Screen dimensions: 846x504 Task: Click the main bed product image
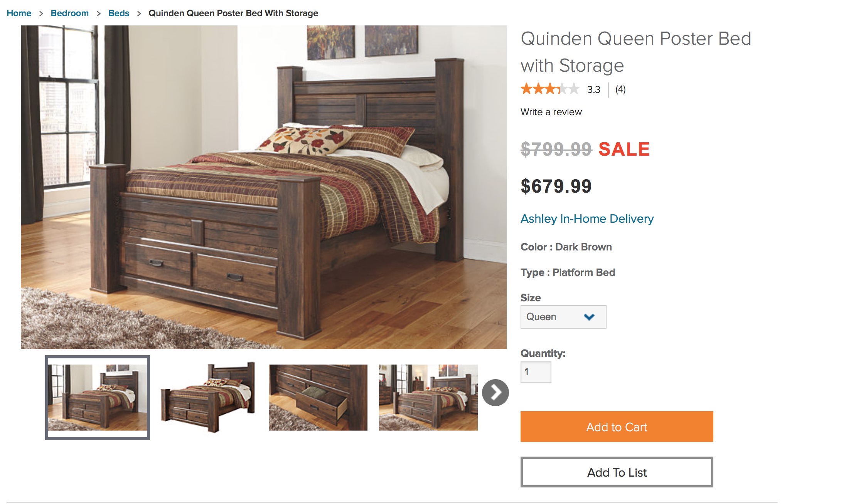264,187
